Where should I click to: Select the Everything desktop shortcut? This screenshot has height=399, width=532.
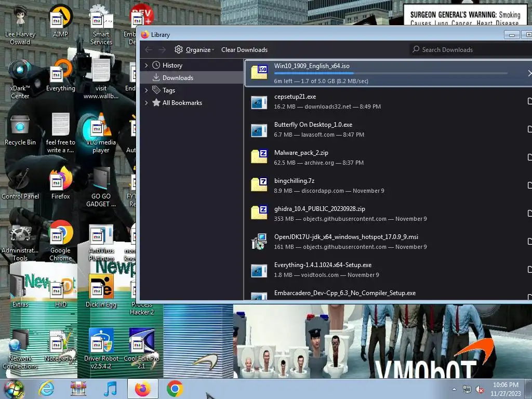tap(60, 76)
